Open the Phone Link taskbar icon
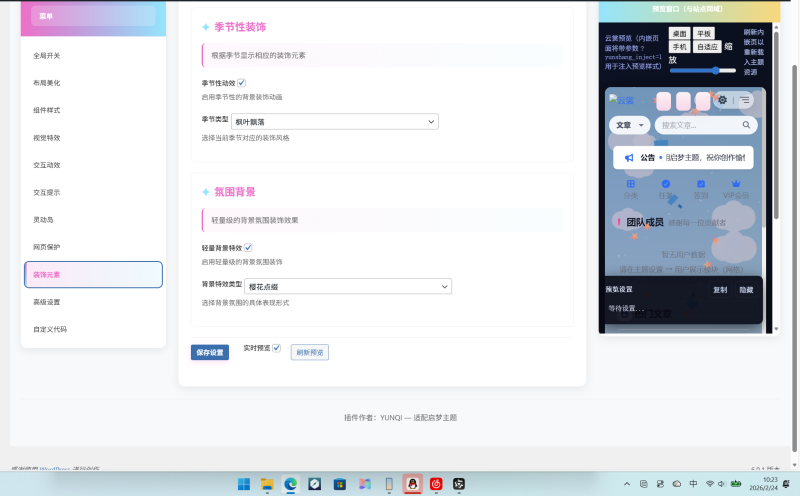Image resolution: width=800 pixels, height=496 pixels. click(x=389, y=484)
